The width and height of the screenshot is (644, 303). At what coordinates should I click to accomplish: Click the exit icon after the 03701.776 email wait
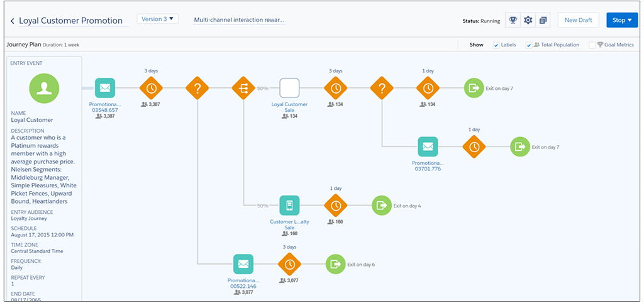tap(520, 146)
